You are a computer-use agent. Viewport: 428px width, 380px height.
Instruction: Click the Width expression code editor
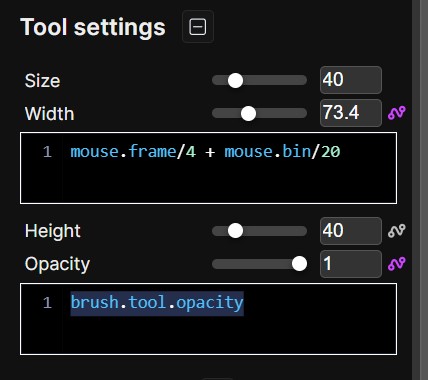208,168
